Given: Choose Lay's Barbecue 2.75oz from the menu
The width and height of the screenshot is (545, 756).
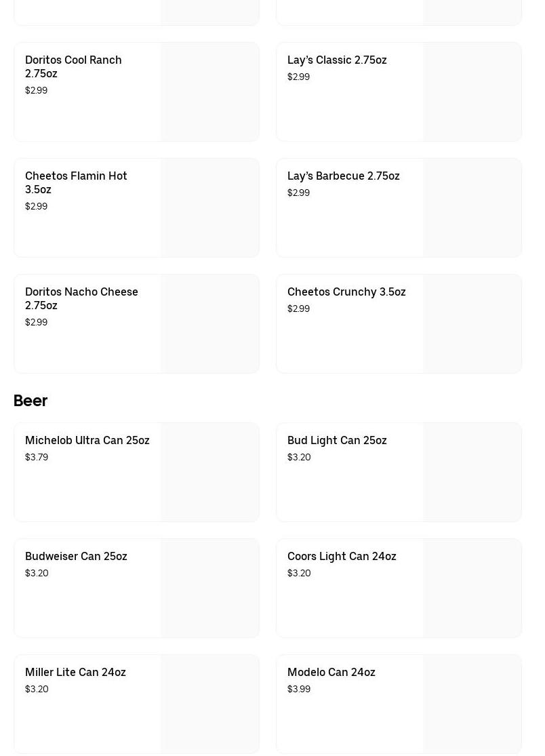Looking at the screenshot, I should click(x=343, y=176).
